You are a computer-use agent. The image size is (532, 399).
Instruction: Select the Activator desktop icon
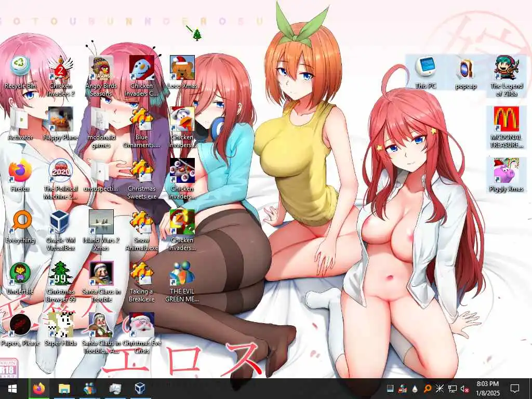[20, 124]
